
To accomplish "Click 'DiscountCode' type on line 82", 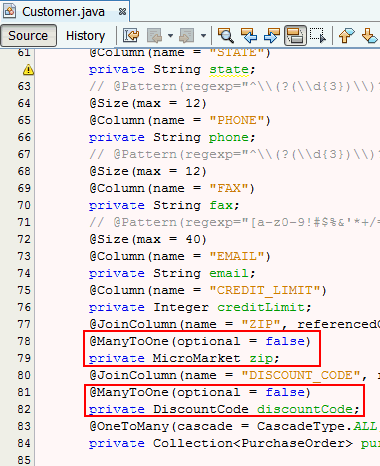I will click(x=201, y=409).
